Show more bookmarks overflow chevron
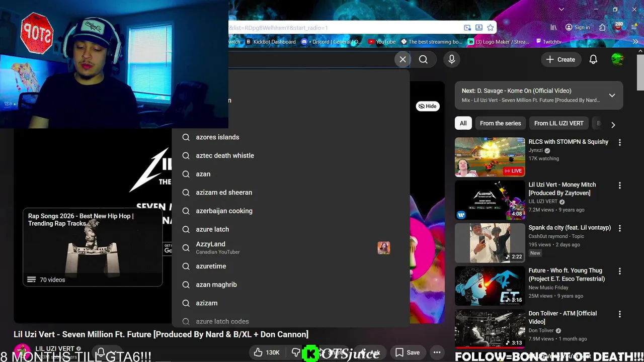Image resolution: width=644 pixels, height=362 pixels. pos(635,42)
